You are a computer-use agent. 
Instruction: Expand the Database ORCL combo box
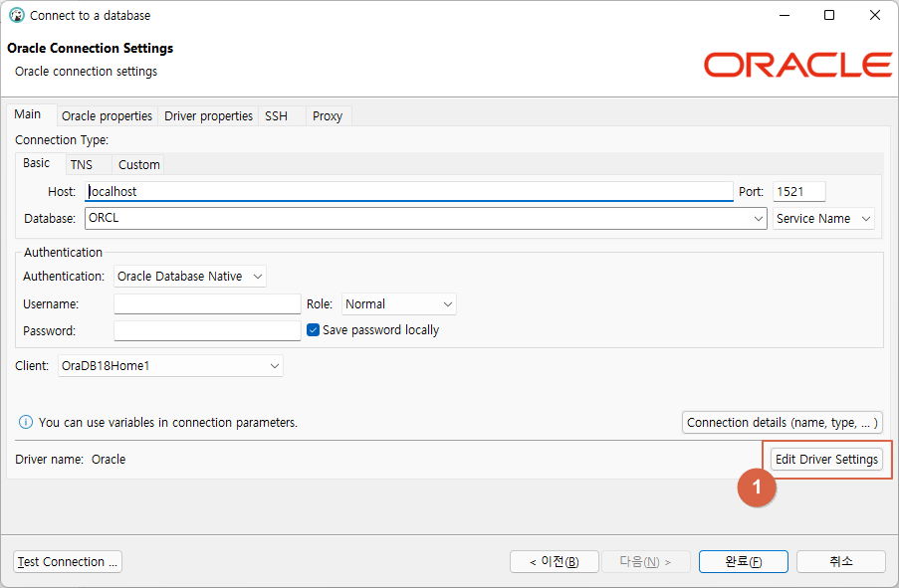[x=758, y=218]
